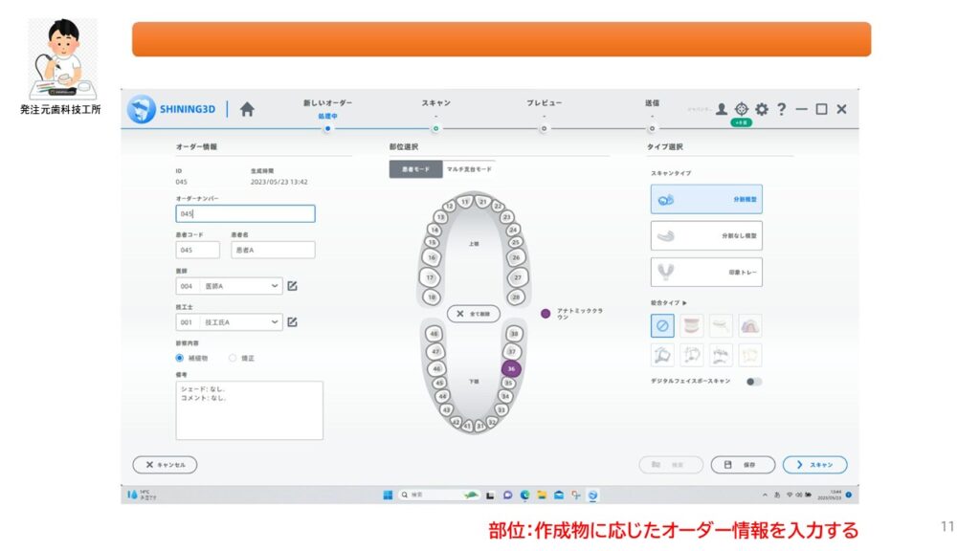Expand the 咬合タイプ arrow
The image size is (980, 551).
[x=685, y=303]
